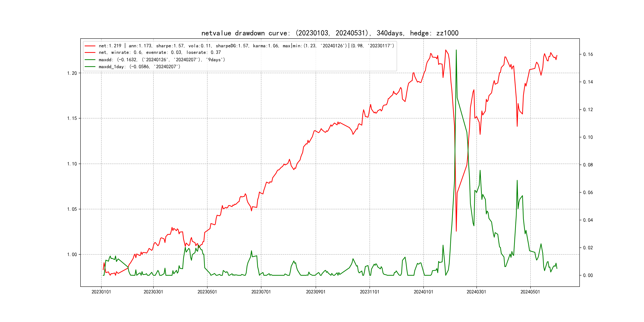Click the red swatch beside winrate legend entry
The height and width of the screenshot is (322, 644).
click(90, 52)
